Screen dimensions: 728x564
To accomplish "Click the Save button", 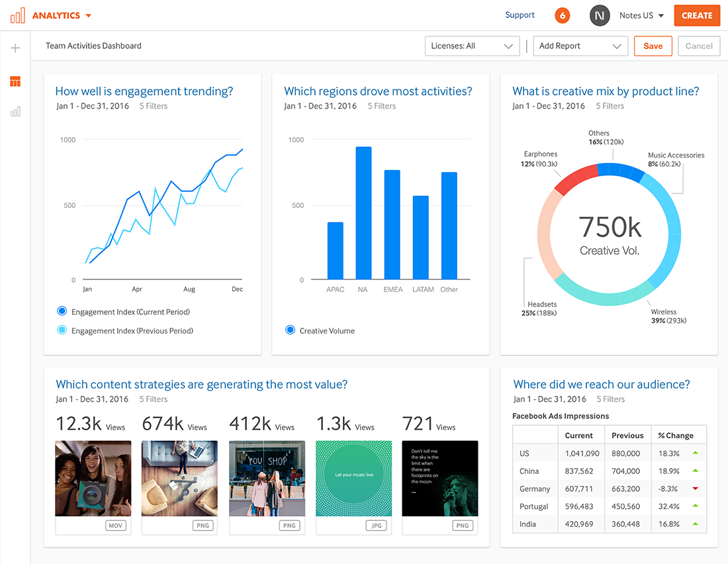I will pyautogui.click(x=653, y=46).
